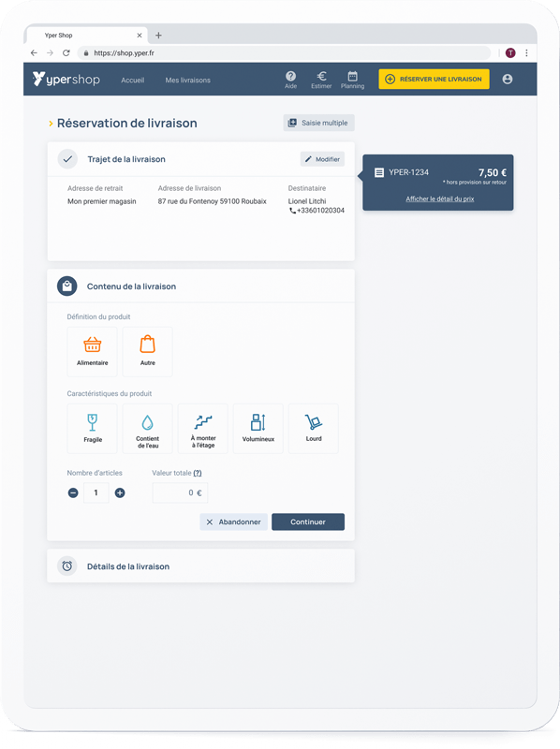560x749 pixels.
Task: Click the Continuer button
Action: coord(308,521)
